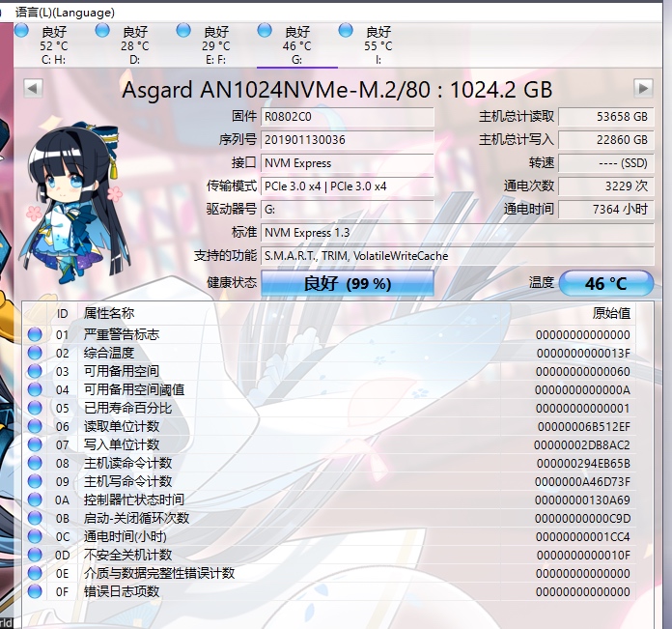This screenshot has height=629, width=672.
Task: Open the 语言(L)(Language) menu
Action: [x=65, y=12]
